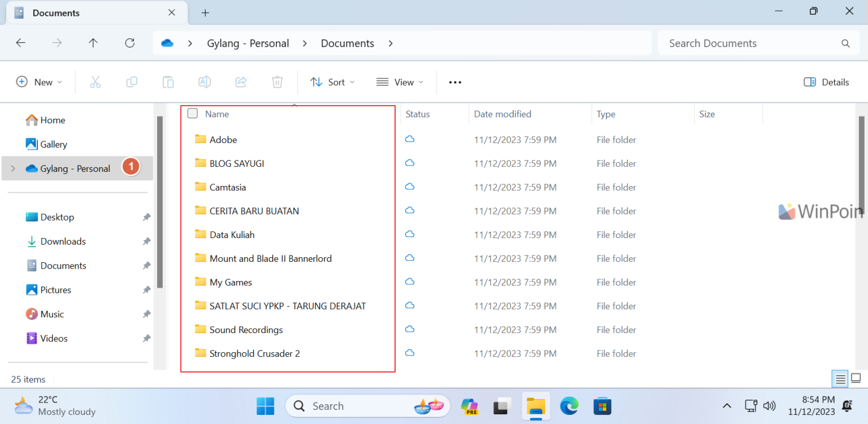Open Microsoft Edge from the taskbar
The width and height of the screenshot is (868, 424).
[x=569, y=406]
